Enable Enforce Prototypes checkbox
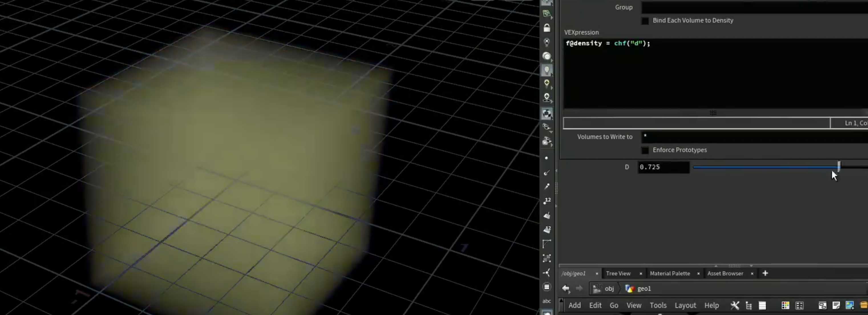Screen dimensions: 868x315 [645, 150]
